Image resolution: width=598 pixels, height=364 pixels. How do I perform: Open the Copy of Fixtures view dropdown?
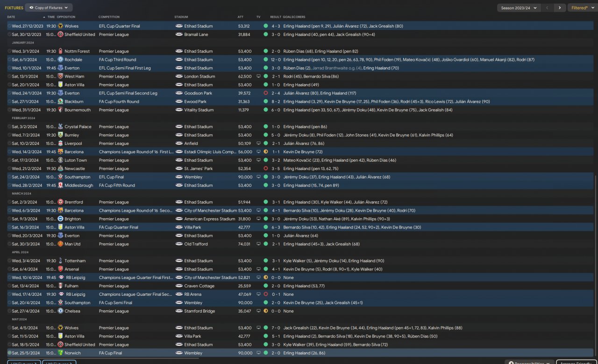(49, 8)
